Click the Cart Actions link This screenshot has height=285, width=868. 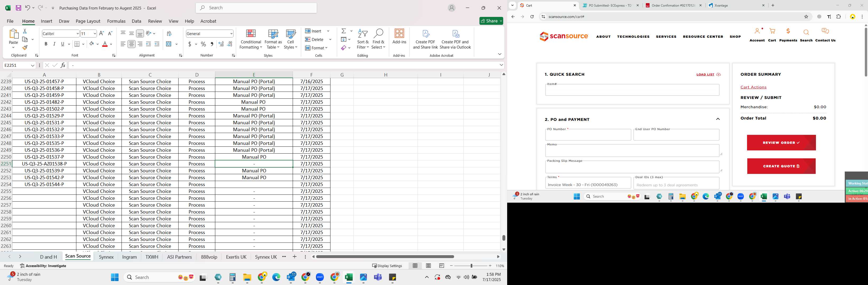[x=753, y=87]
